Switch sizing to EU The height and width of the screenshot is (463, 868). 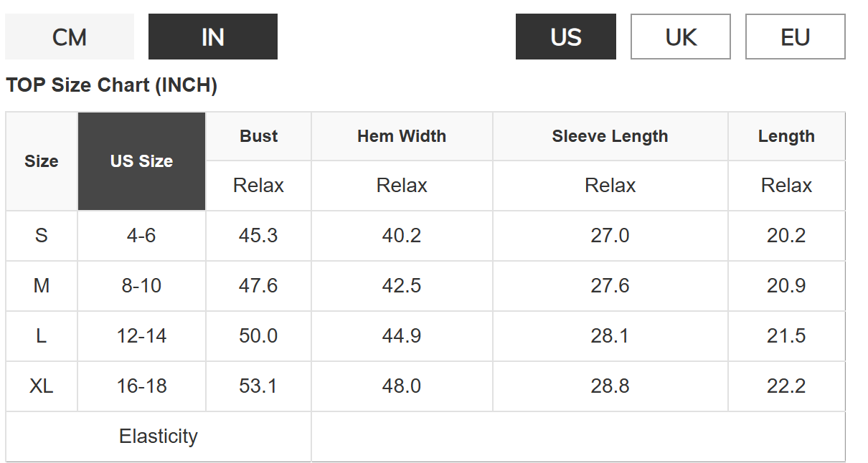tap(795, 37)
